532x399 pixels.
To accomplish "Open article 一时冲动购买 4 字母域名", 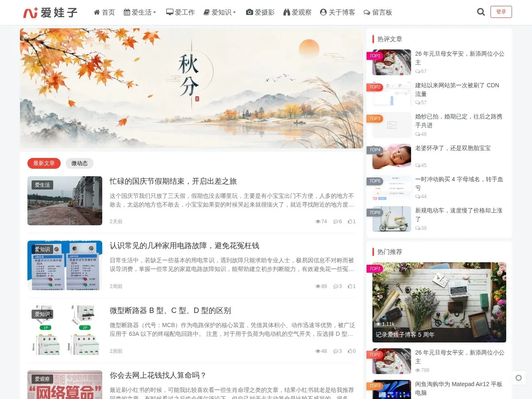I will coord(459,183).
